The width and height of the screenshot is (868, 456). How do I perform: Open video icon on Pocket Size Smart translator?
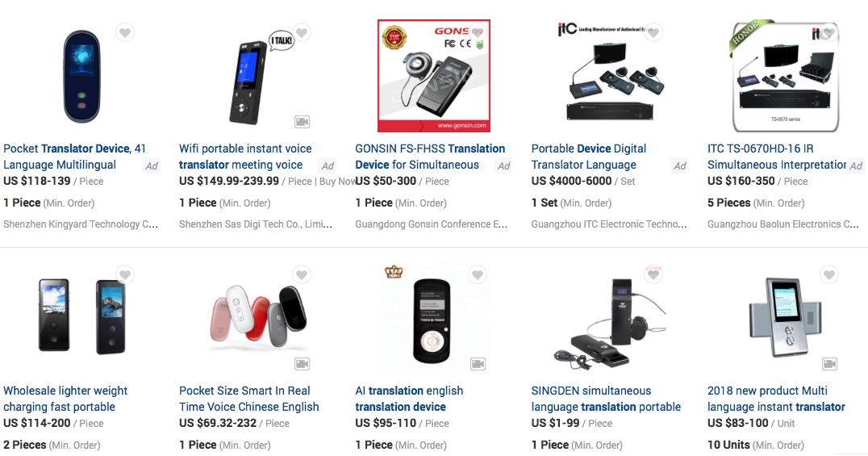(302, 364)
